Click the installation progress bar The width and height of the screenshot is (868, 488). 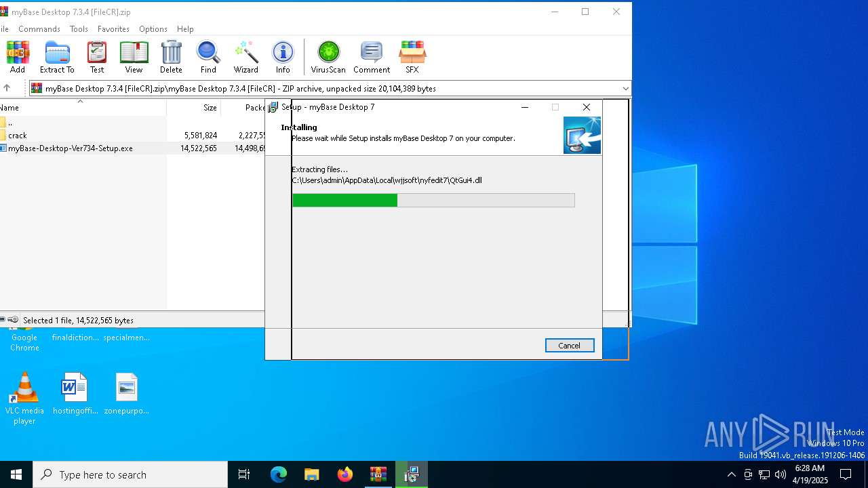(x=433, y=200)
